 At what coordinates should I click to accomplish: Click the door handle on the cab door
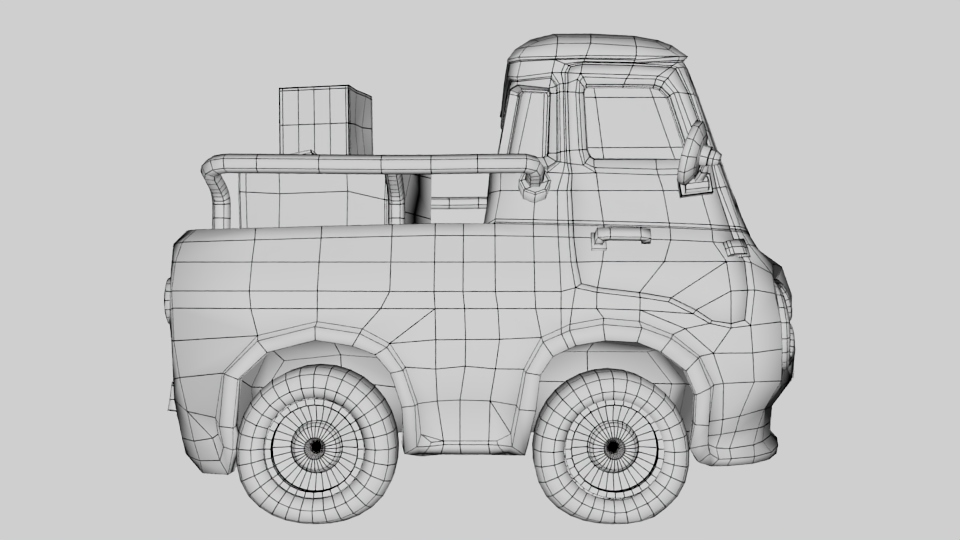pos(620,236)
